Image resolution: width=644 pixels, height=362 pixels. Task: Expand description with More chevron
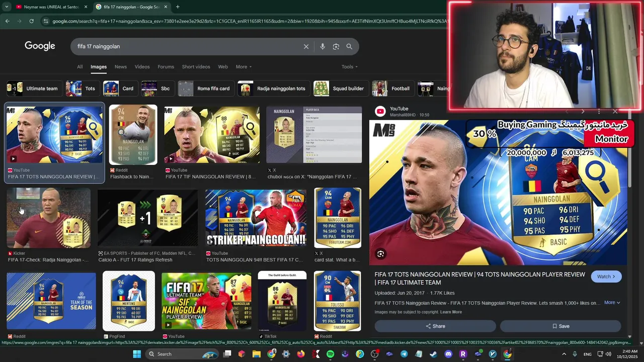pyautogui.click(x=612, y=303)
